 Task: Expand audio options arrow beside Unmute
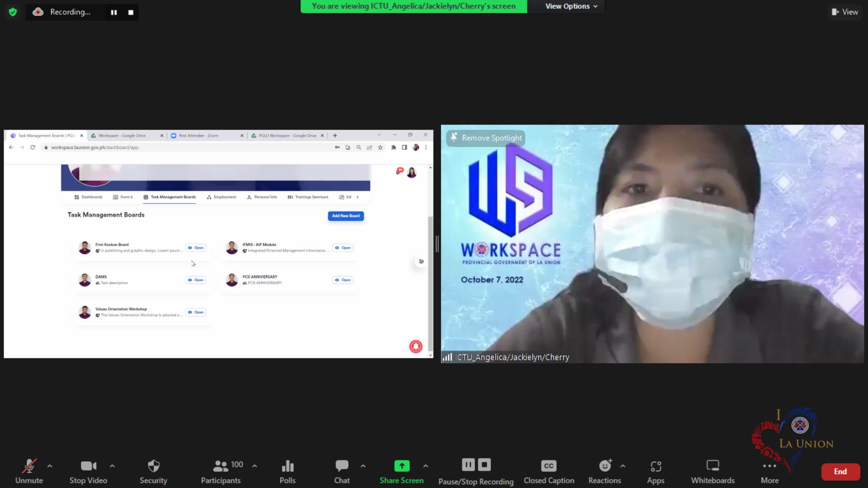click(x=50, y=466)
